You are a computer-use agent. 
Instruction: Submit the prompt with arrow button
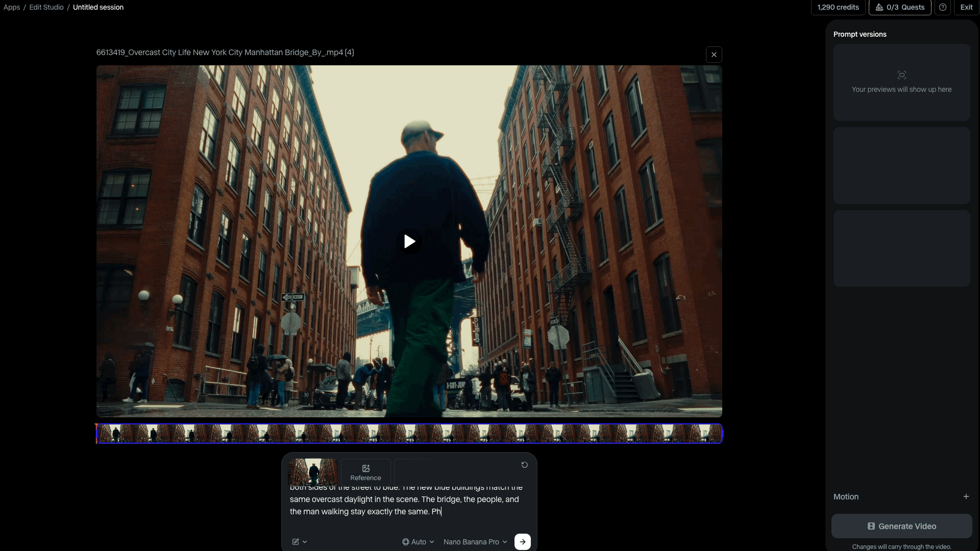coord(522,542)
